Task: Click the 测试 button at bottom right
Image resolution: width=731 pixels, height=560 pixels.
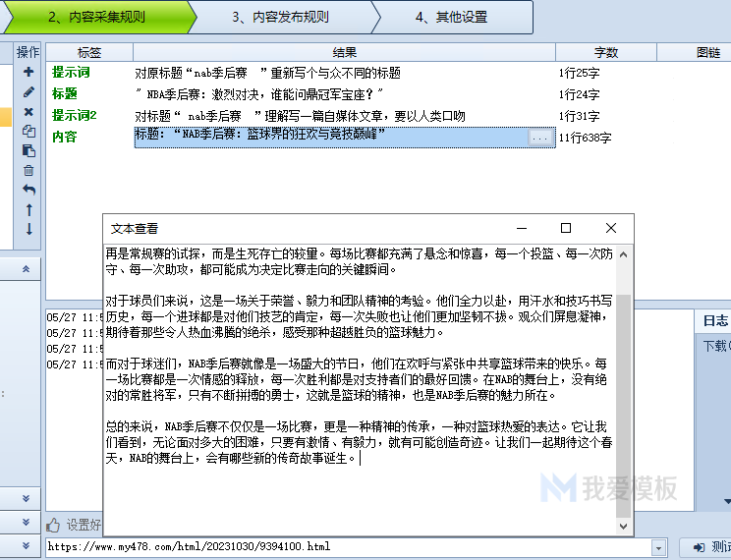Action: tap(705, 547)
